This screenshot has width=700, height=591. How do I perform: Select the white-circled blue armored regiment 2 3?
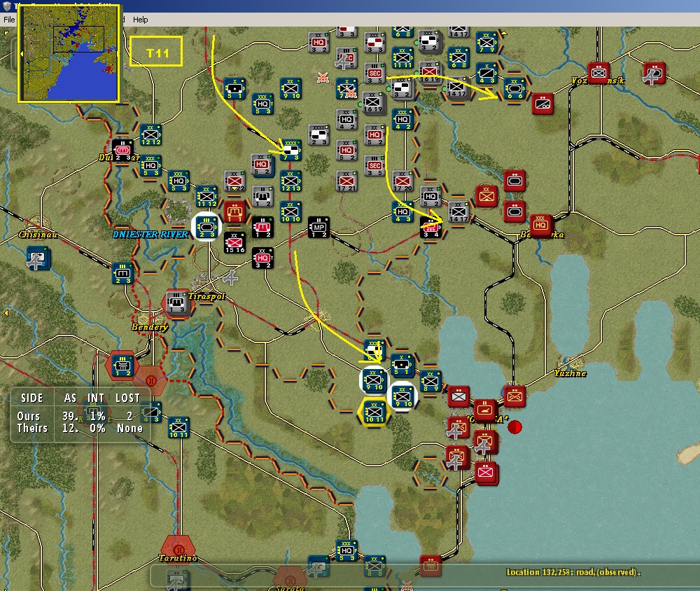[206, 227]
